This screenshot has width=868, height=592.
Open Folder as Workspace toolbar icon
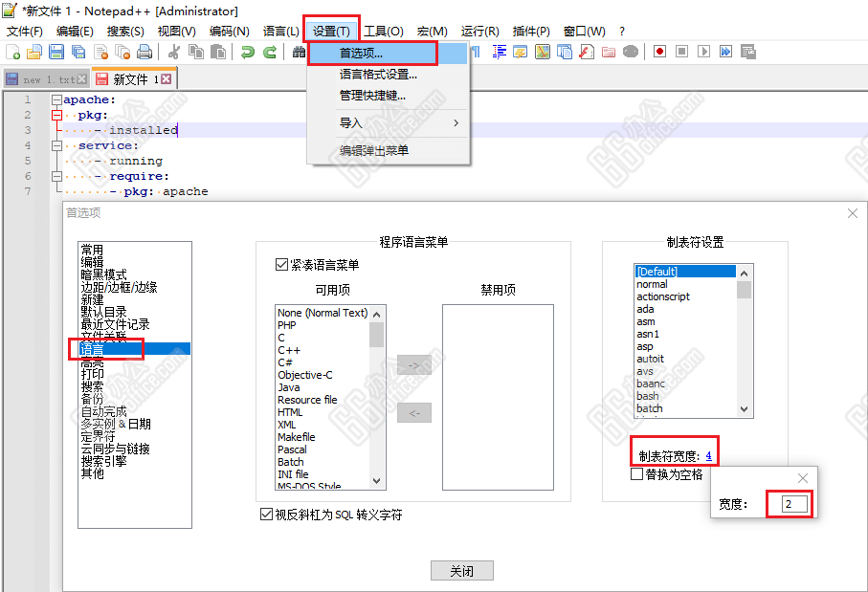click(x=609, y=52)
